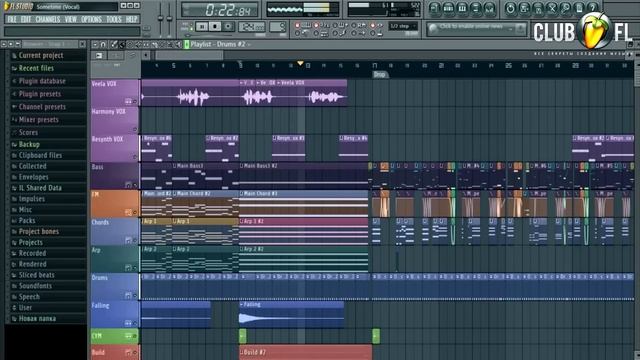Select the Slip tool in playlist toolbar
Screen dimensions: 640x360
[146, 44]
